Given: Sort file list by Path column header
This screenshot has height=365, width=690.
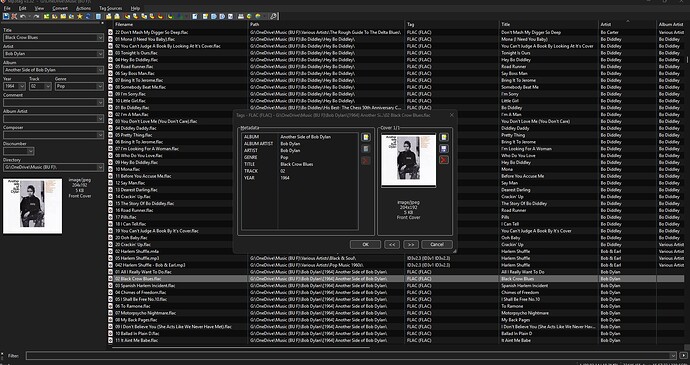Looking at the screenshot, I should pos(326,25).
